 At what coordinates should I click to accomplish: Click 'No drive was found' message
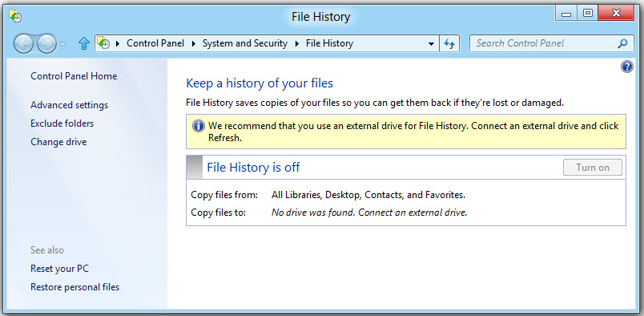(369, 213)
